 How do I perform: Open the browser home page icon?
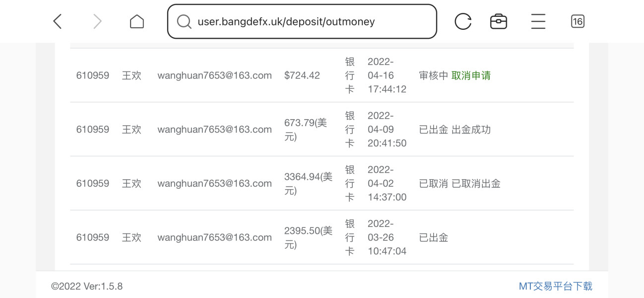pyautogui.click(x=137, y=21)
